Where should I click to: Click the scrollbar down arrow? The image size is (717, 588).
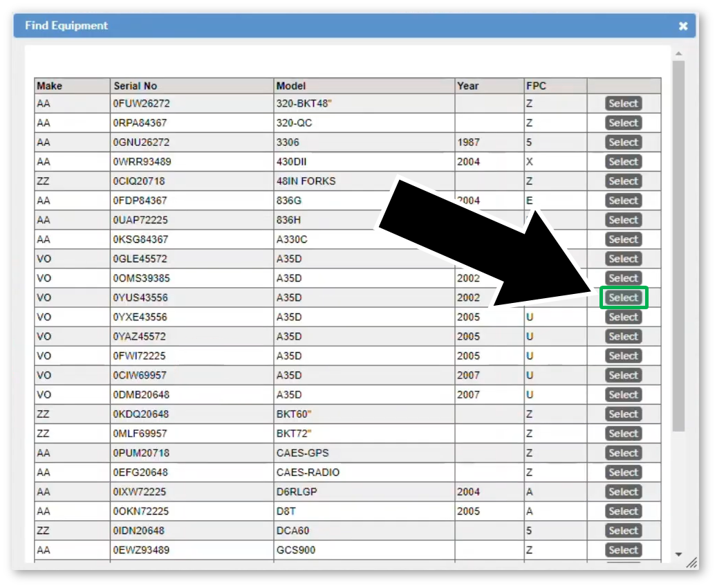pos(678,555)
